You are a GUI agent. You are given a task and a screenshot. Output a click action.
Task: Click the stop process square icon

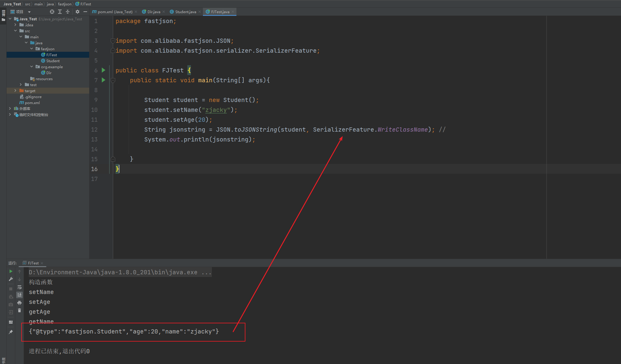click(x=11, y=289)
